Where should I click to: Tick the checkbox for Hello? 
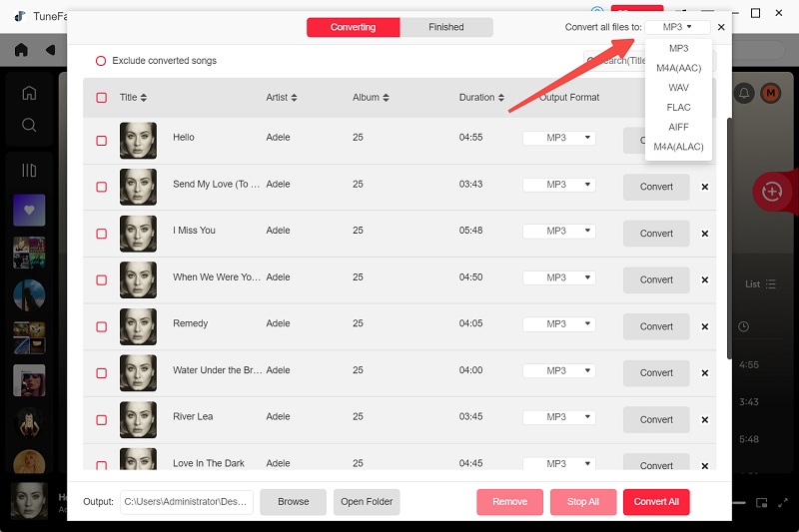(x=101, y=141)
